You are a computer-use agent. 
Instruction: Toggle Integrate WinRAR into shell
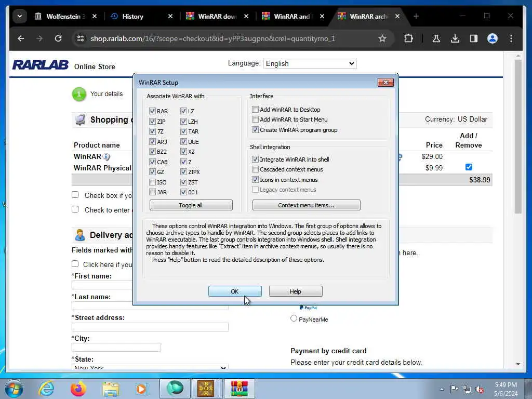(255, 159)
